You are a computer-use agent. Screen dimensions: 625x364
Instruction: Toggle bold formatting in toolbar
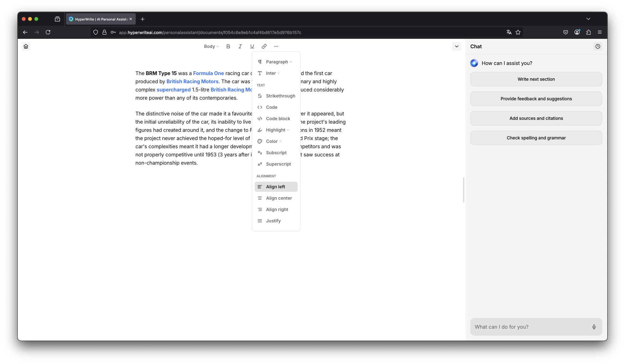point(228,46)
